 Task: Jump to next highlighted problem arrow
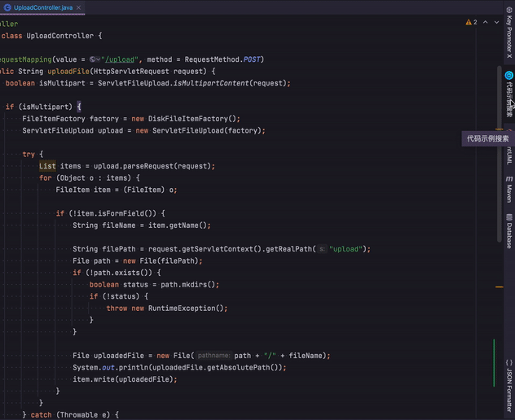click(496, 22)
